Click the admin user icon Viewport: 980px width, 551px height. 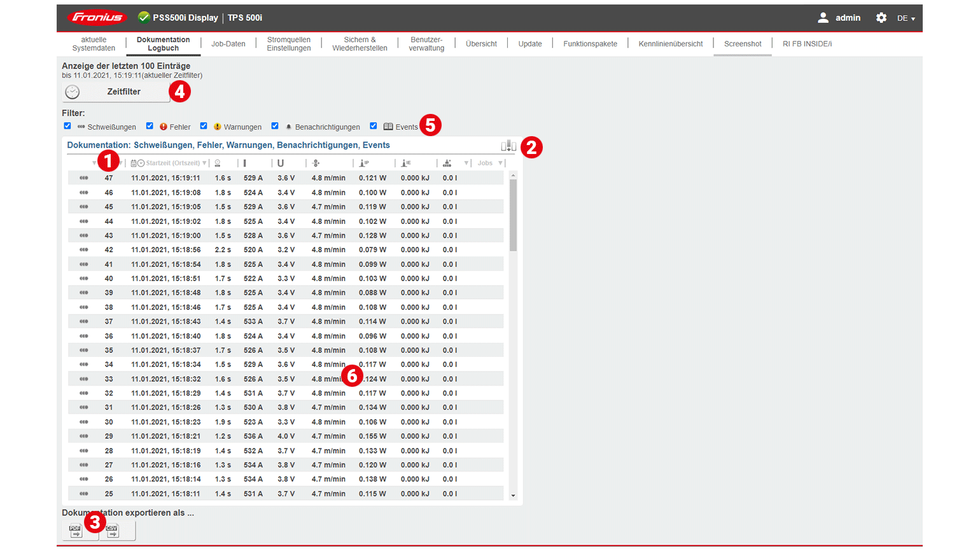click(823, 18)
